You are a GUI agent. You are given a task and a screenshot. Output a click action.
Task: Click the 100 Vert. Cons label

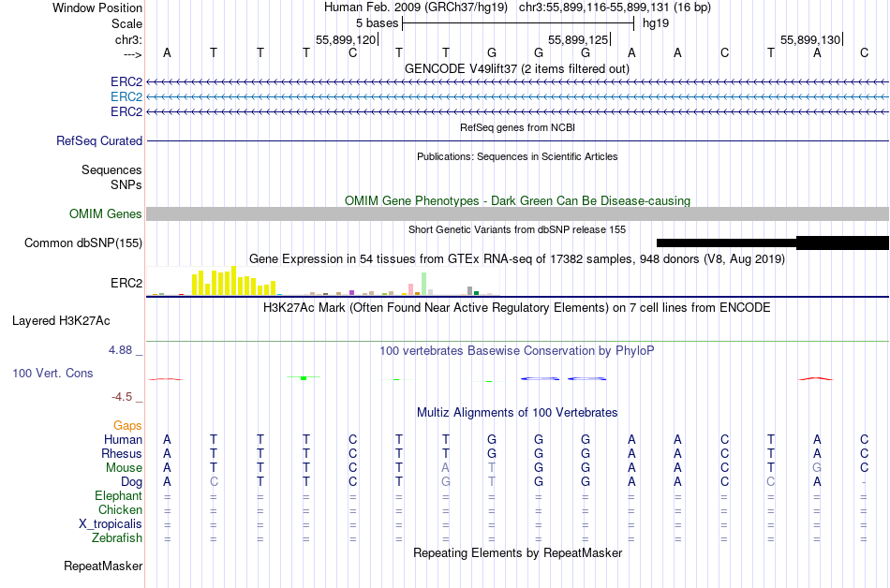(x=52, y=373)
